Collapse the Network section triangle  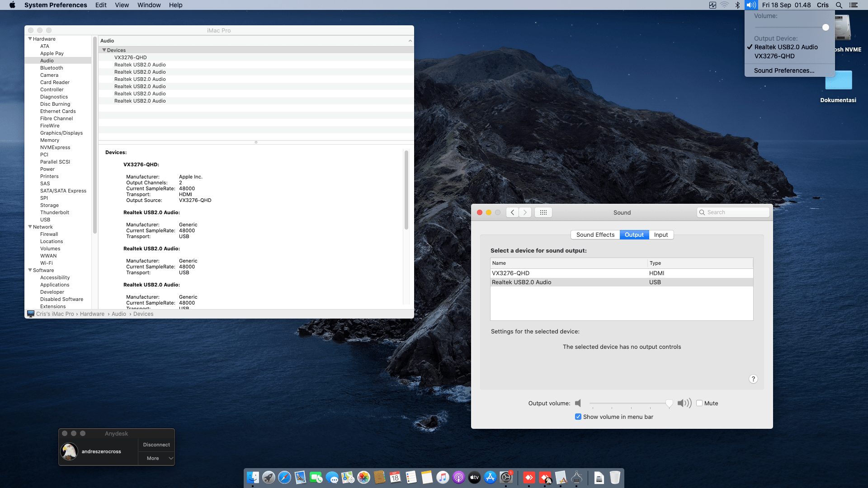(30, 227)
